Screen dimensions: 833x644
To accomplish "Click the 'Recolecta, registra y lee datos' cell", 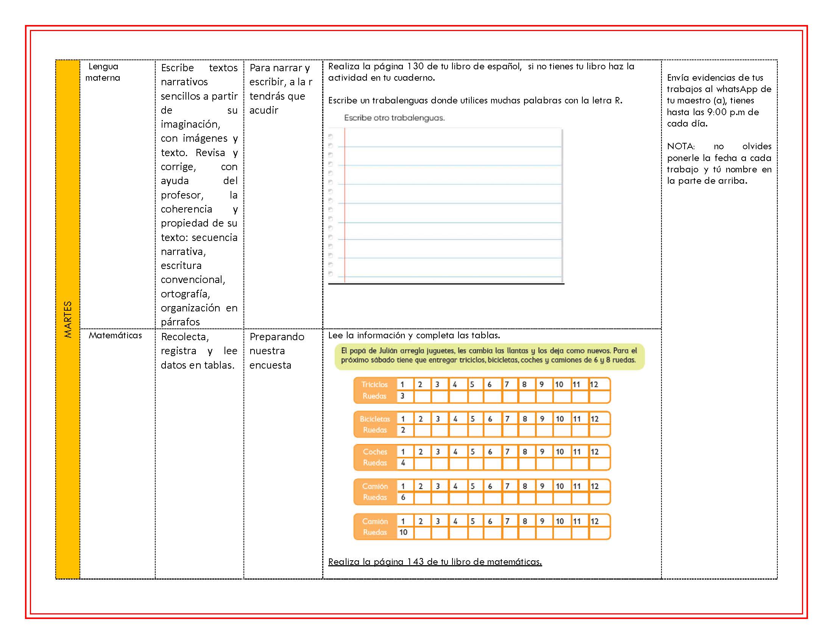I will [x=199, y=453].
